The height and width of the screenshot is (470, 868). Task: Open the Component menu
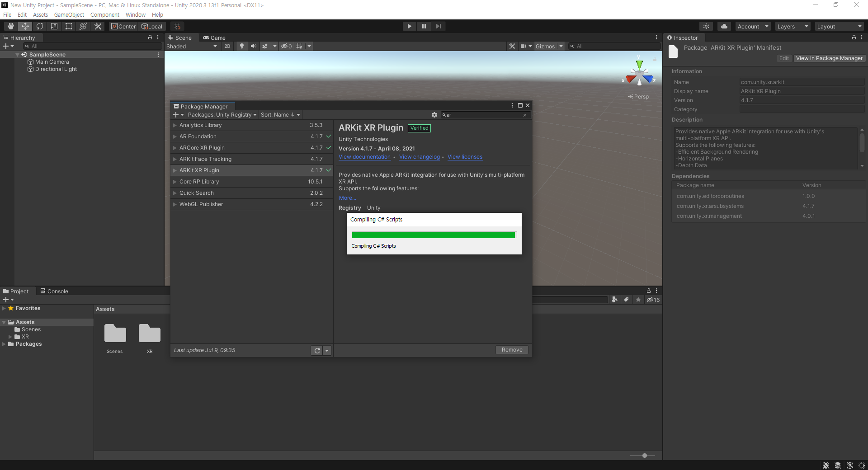(105, 14)
